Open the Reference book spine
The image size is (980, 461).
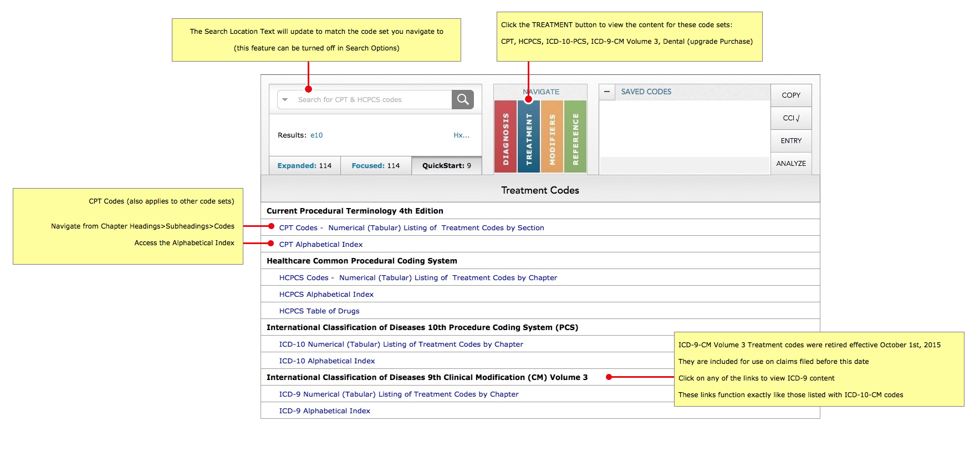pos(575,136)
